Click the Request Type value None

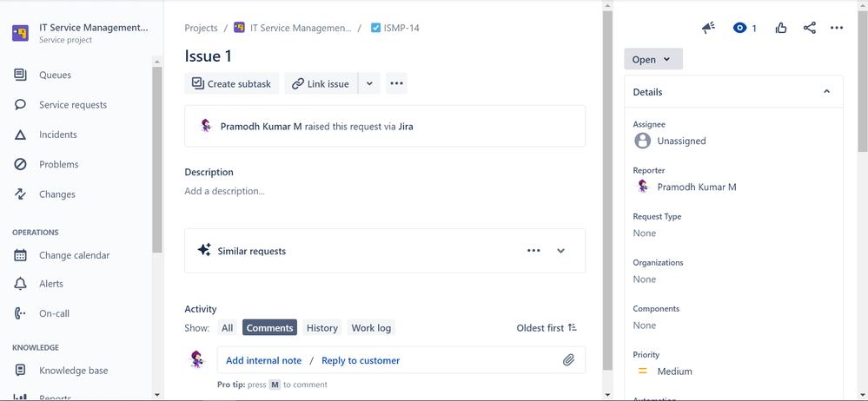[645, 233]
